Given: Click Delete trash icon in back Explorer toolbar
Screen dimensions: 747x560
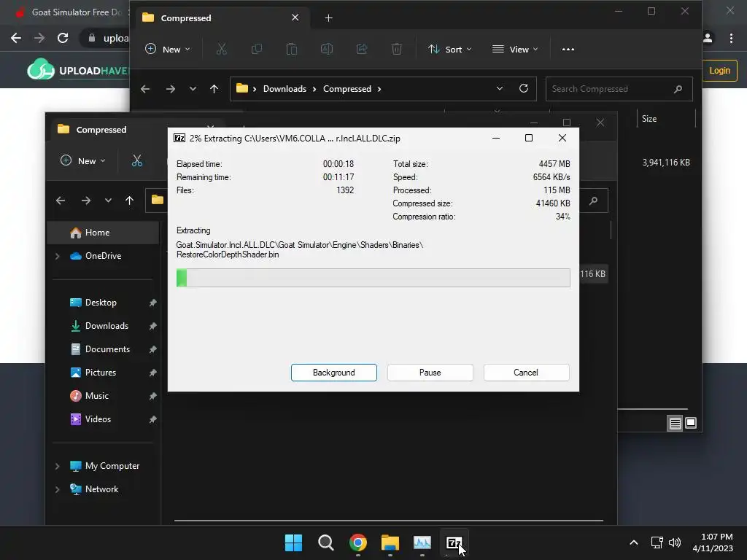Looking at the screenshot, I should [396, 49].
